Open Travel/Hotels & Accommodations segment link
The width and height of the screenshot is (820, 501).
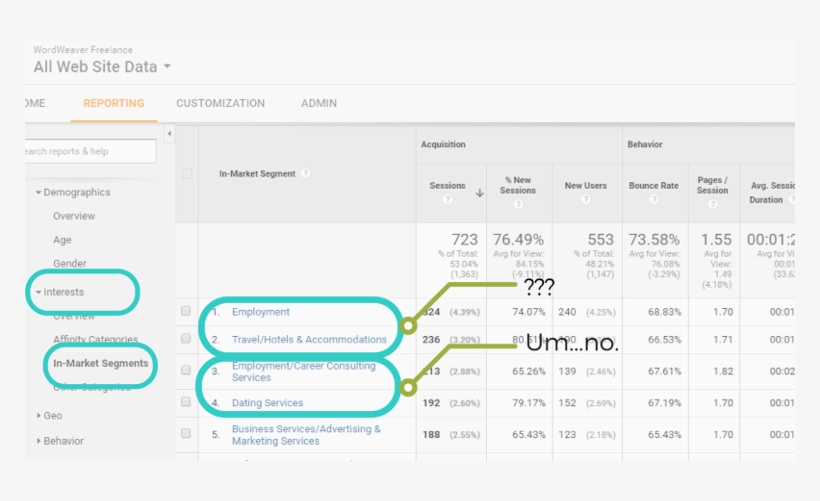[309, 339]
